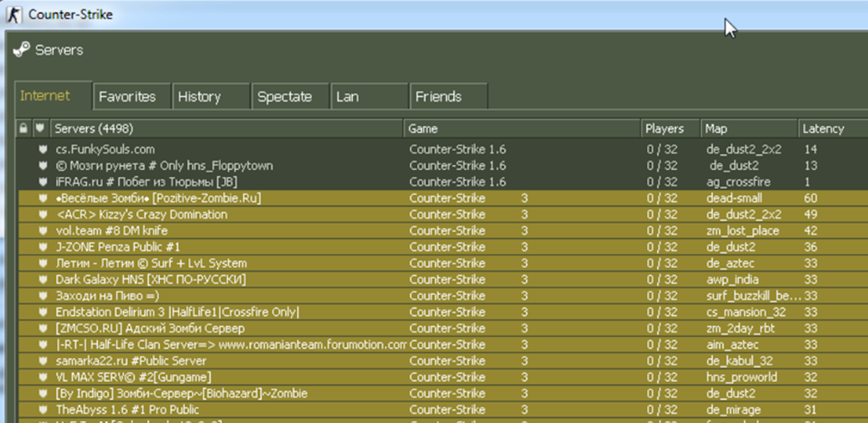868x423 pixels.
Task: Sort by the password lock column icon
Action: (24, 129)
